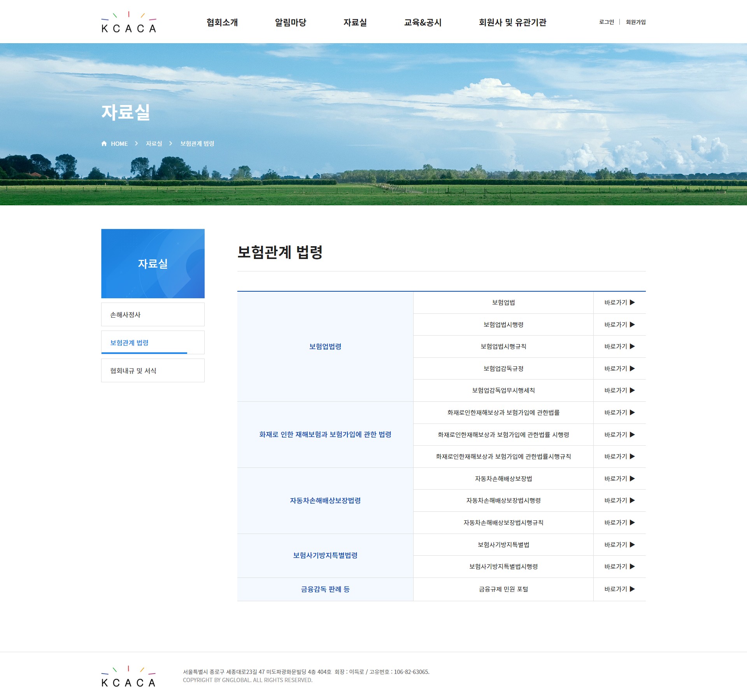This screenshot has width=747, height=700.
Task: Click the home icon in the breadcrumb
Action: [x=104, y=143]
